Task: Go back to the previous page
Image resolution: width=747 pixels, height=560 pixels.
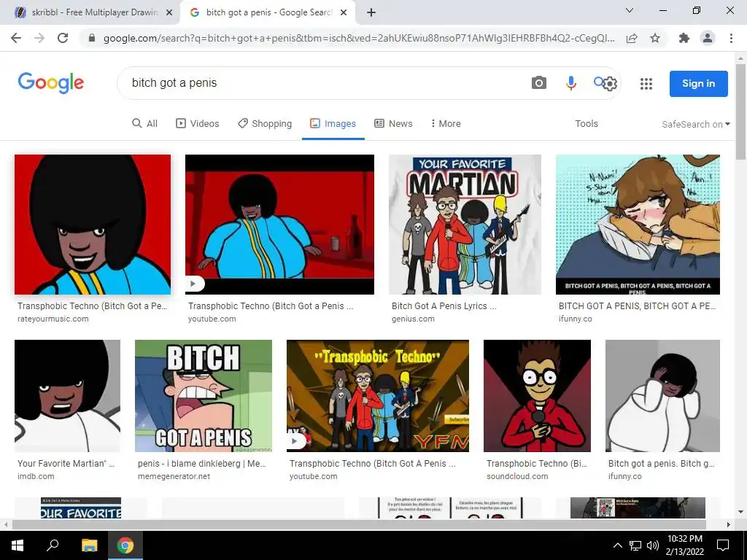Action: click(x=16, y=38)
